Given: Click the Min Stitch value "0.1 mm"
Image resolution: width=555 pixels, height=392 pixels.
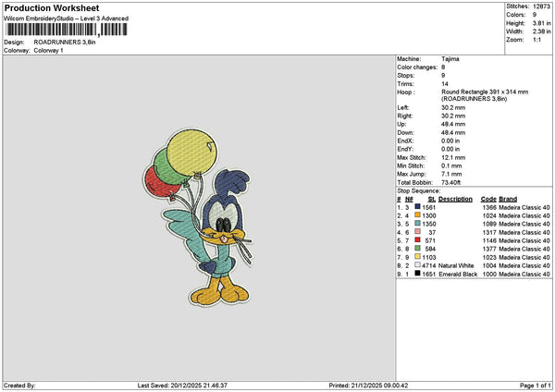Looking at the screenshot, I should [451, 165].
